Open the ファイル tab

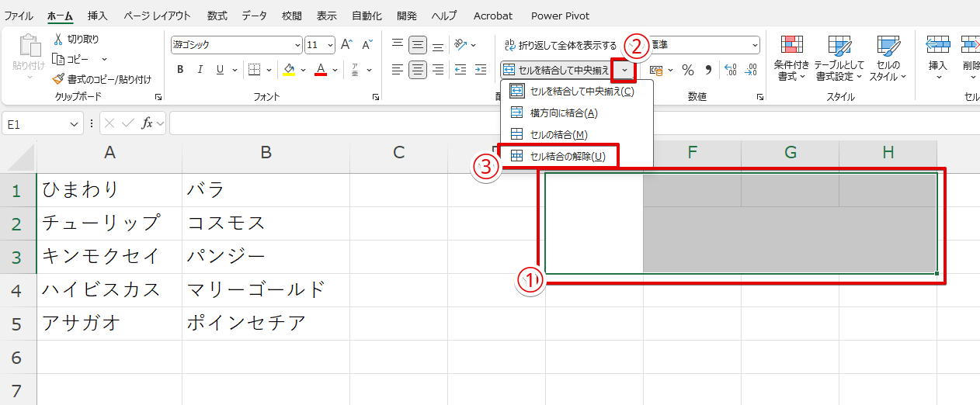pyautogui.click(x=19, y=16)
